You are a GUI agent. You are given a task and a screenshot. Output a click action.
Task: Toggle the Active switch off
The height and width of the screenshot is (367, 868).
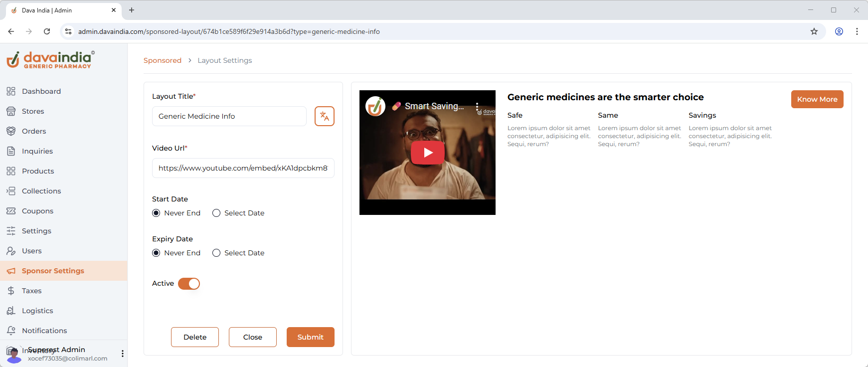pyautogui.click(x=189, y=284)
